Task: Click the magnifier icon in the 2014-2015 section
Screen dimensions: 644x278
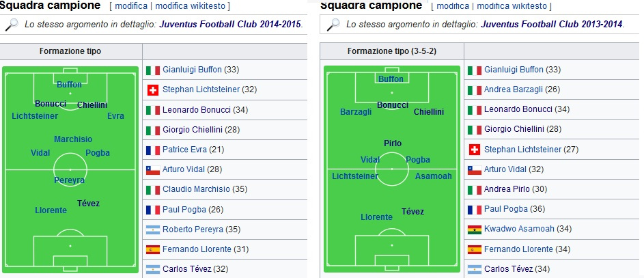Action: 12,24
